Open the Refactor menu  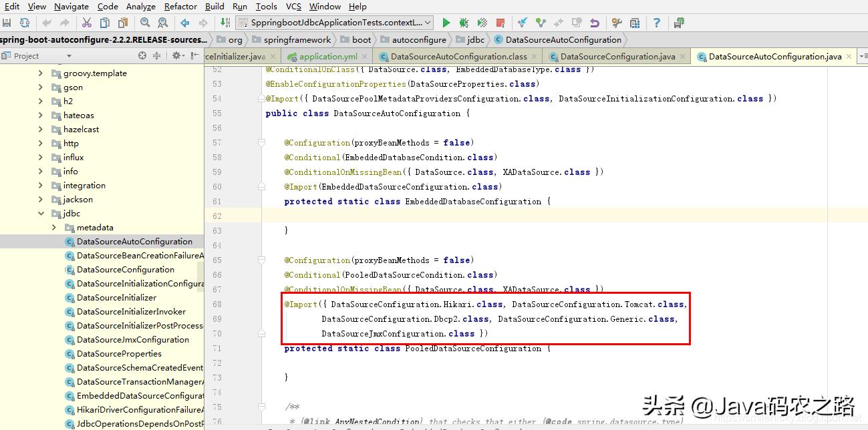180,6
